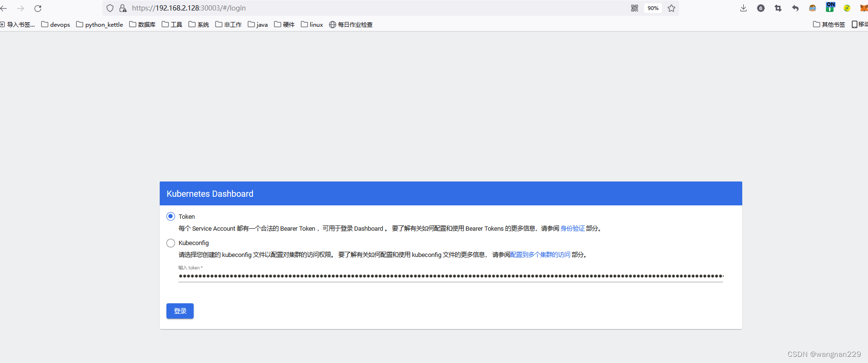
Task: Click the green ON extension icon
Action: [x=830, y=7]
